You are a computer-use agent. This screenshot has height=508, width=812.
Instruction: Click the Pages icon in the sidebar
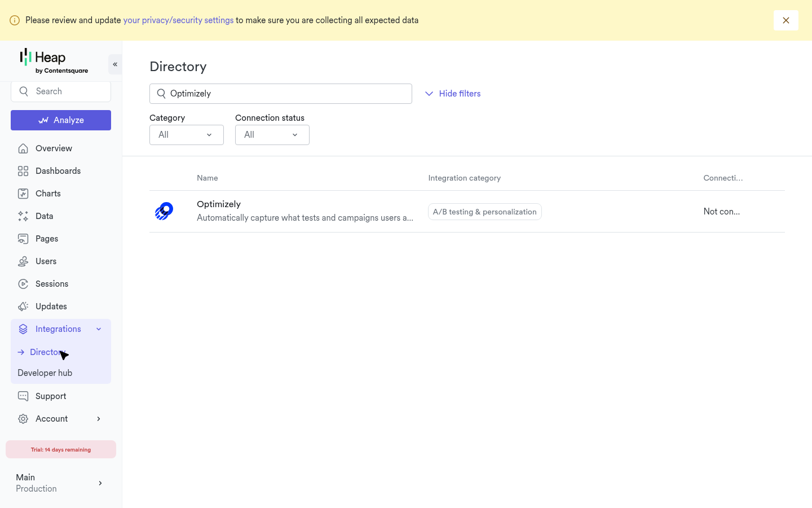pos(23,239)
